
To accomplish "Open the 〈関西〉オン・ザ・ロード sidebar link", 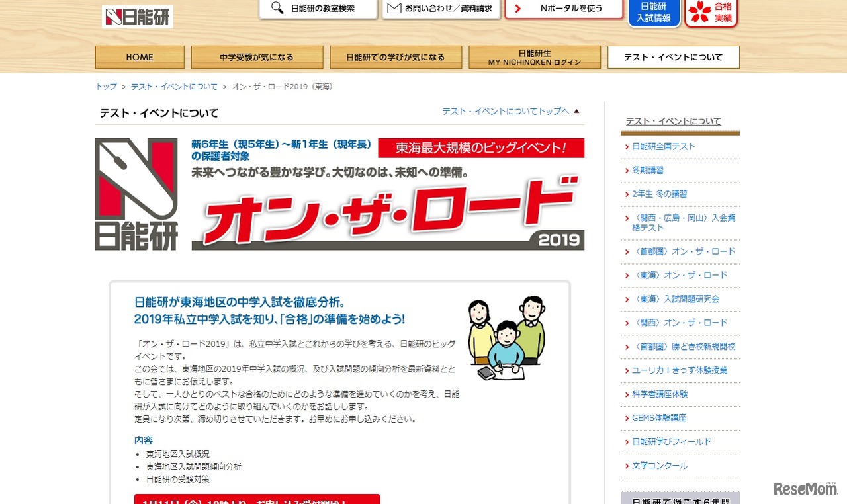I will coord(676,323).
